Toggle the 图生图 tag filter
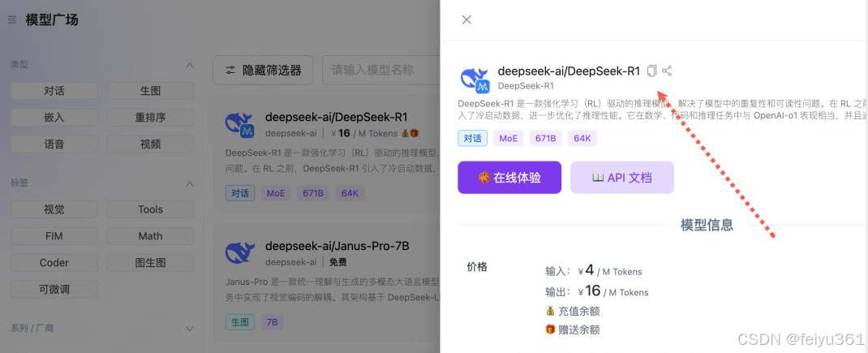The height and width of the screenshot is (353, 868). [151, 263]
